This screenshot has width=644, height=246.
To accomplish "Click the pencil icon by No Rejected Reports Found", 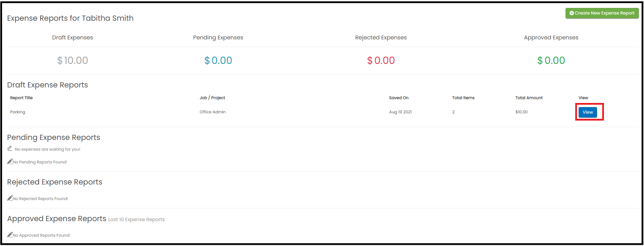I will 10,198.
